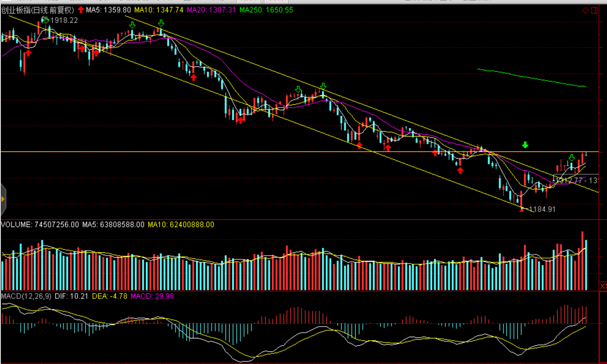
Task: Click the solid green down arrow marker
Action: 525,145
